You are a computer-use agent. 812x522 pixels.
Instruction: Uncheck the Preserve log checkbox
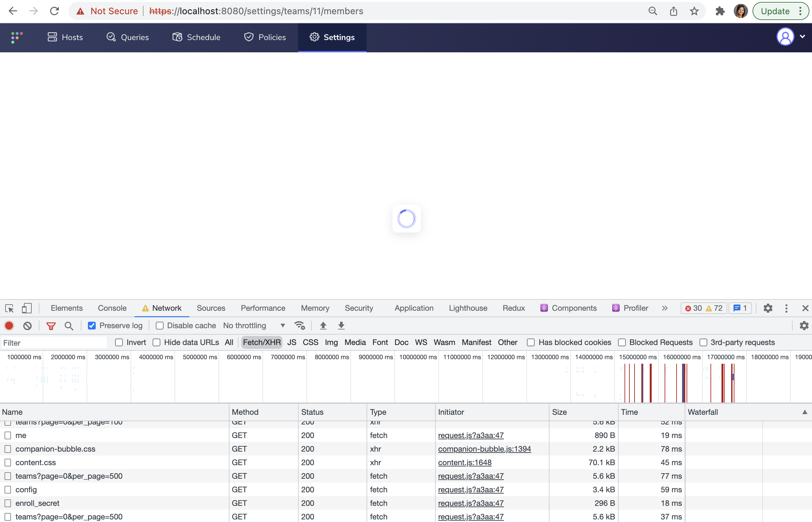pos(92,326)
